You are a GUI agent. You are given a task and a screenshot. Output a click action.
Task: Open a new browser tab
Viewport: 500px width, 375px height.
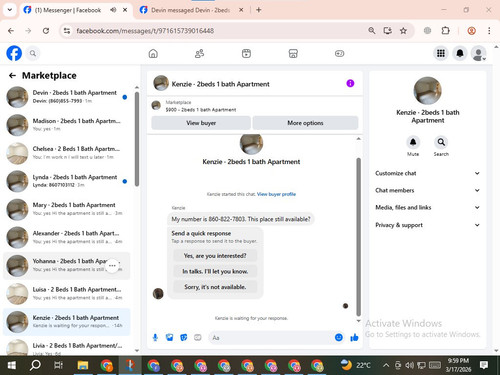coord(259,10)
